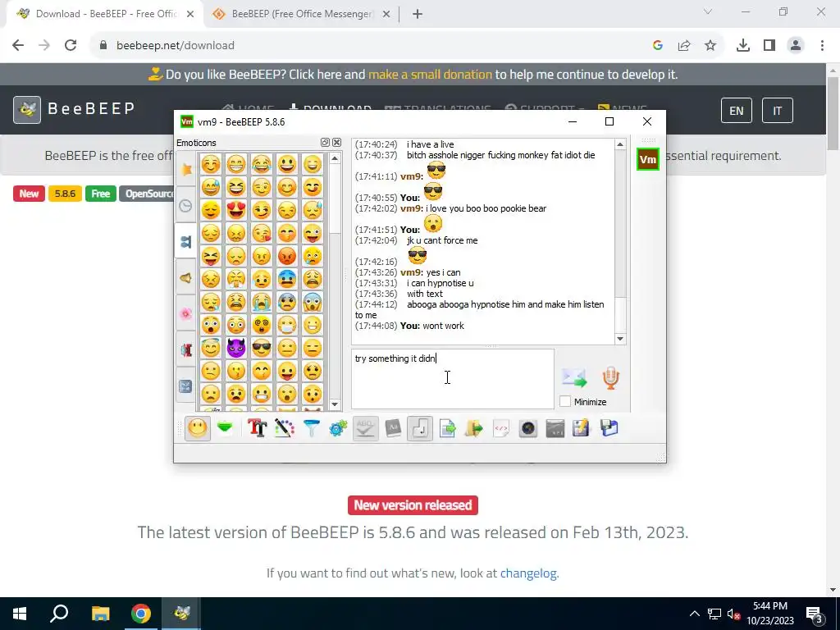This screenshot has height=630, width=840.
Task: Insert the purple devil emoticon
Action: point(236,348)
